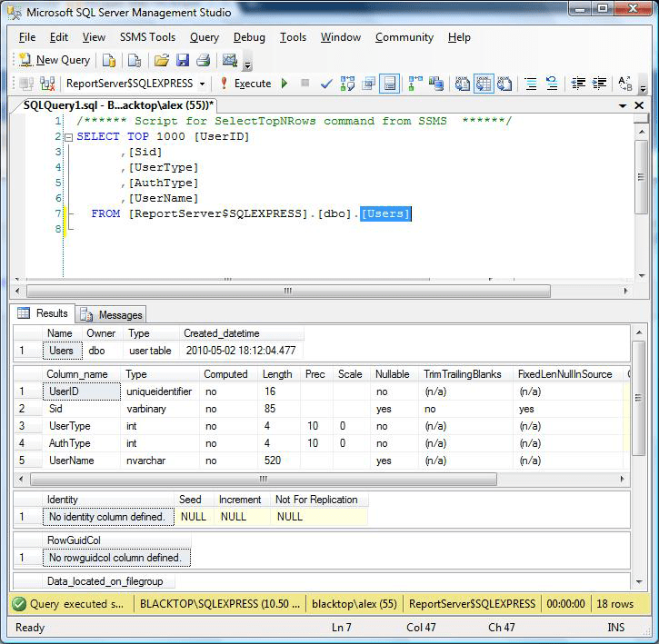Toggle the Results to Grid option
Screen dimensions: 659x644
click(483, 84)
